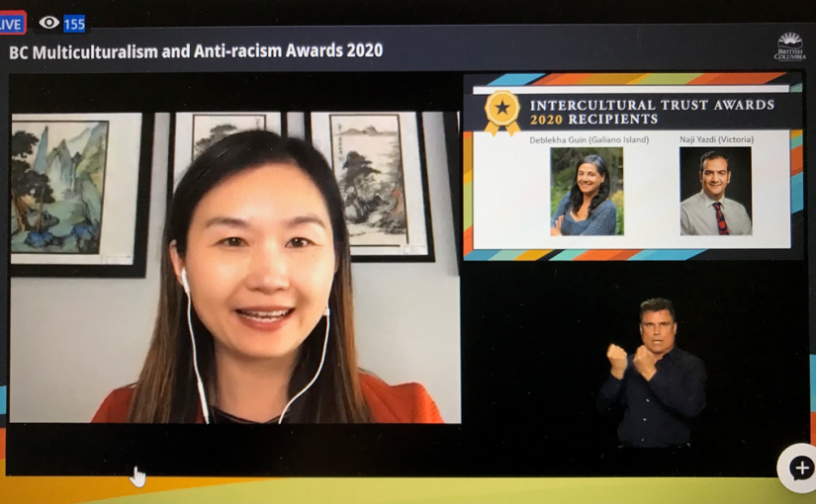Click the red LIVE indicator badge
816x504 pixels.
[x=12, y=23]
